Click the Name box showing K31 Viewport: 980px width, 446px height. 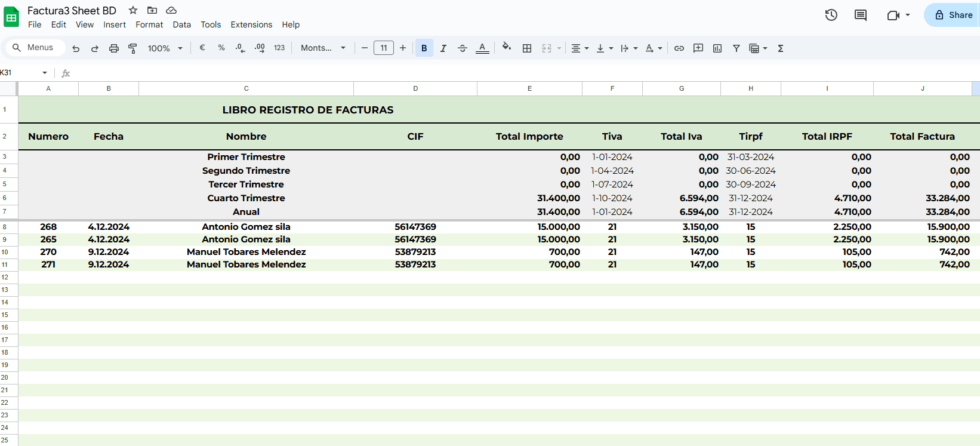pyautogui.click(x=19, y=73)
